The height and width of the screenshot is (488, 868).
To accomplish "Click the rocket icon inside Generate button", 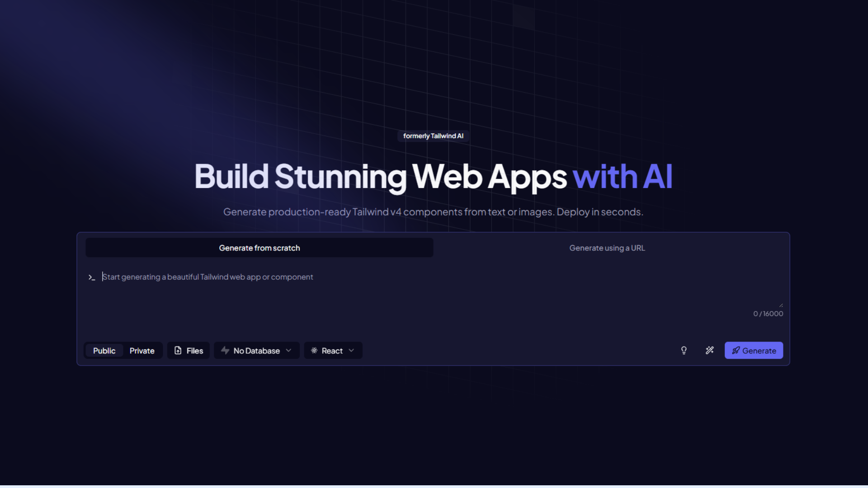I will pyautogui.click(x=736, y=351).
